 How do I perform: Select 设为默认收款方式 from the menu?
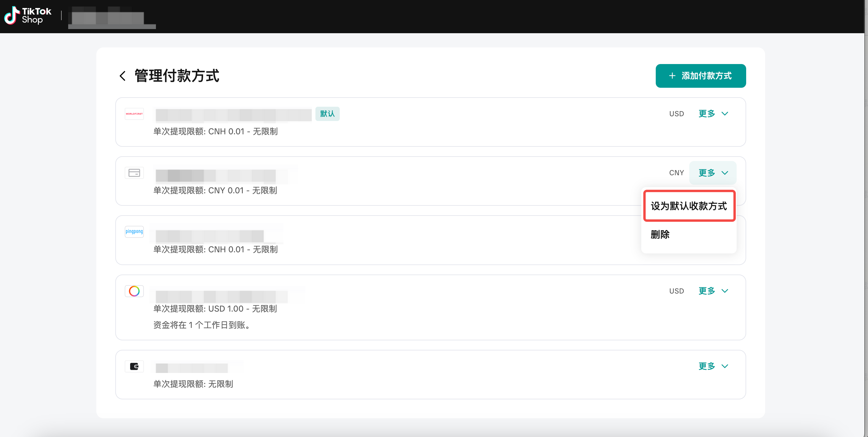[x=689, y=206]
